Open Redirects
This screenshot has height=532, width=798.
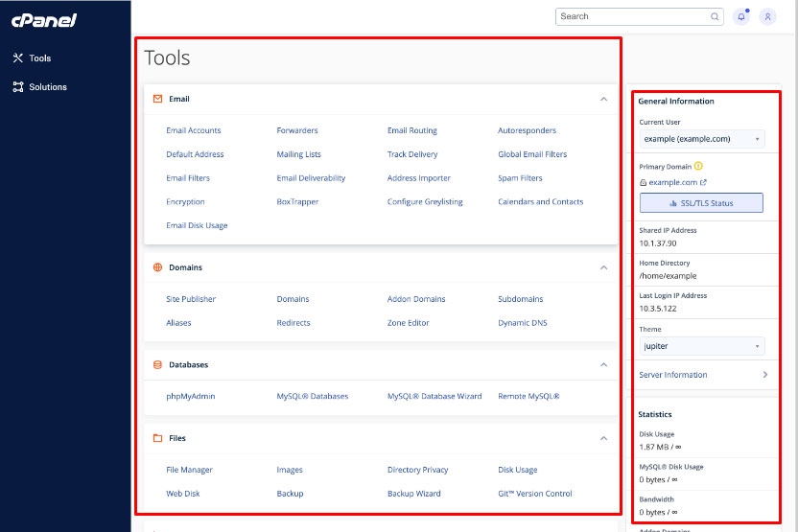[x=293, y=323]
